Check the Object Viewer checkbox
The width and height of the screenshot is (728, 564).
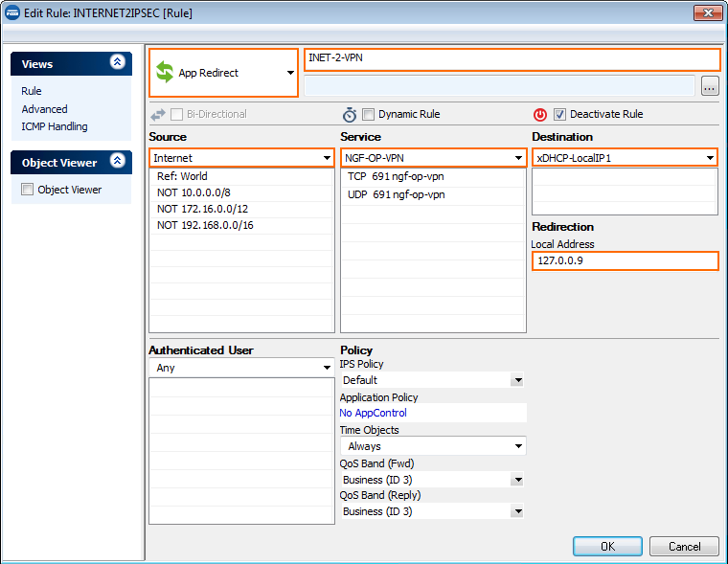click(x=28, y=190)
